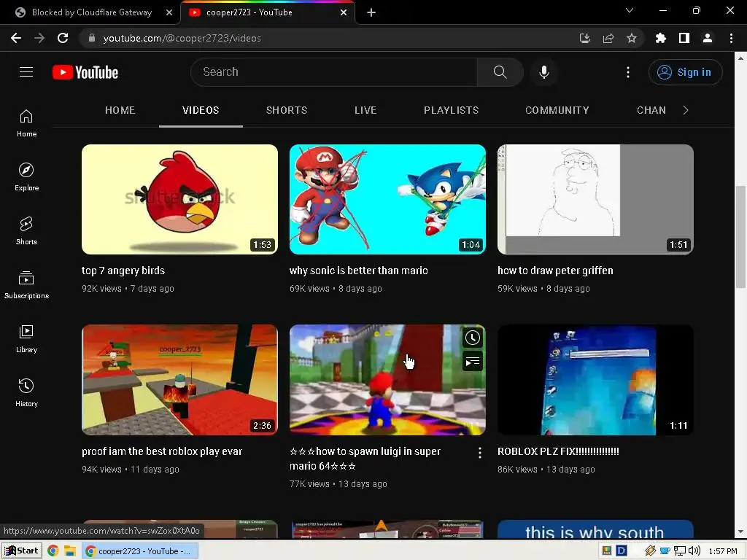Show more channel tabs with arrow
747x560 pixels.
point(686,110)
